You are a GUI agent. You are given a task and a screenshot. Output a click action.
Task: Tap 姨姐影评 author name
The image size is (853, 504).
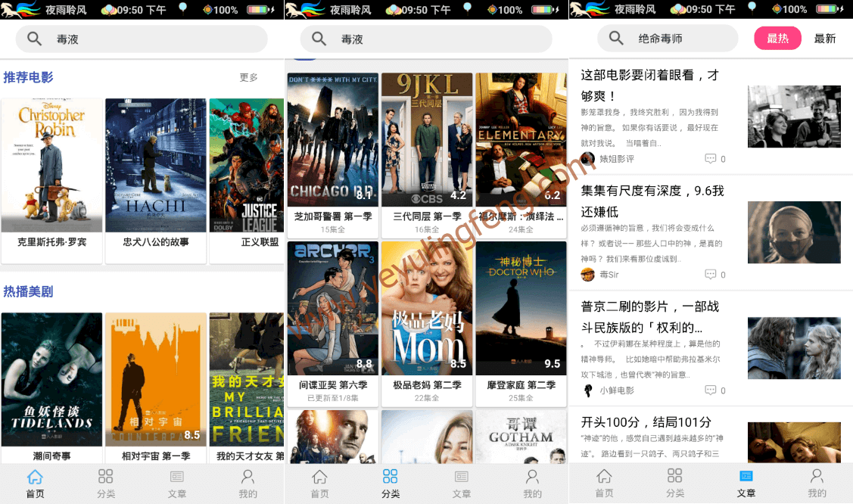coord(617,159)
